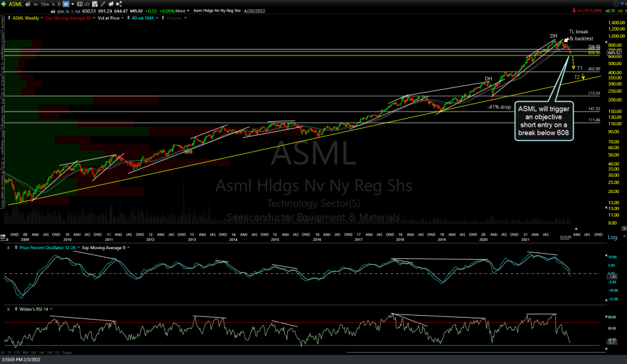Click the +0.55 change value

[x=151, y=11]
